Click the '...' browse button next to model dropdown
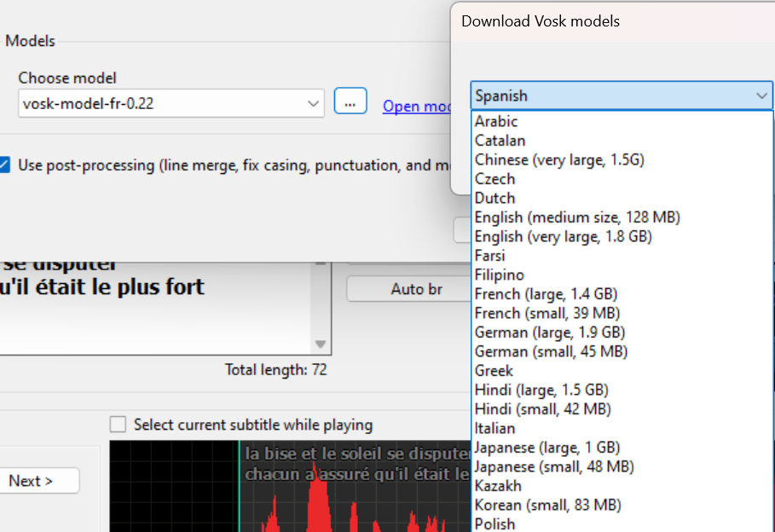Image resolution: width=775 pixels, height=532 pixels. [350, 101]
